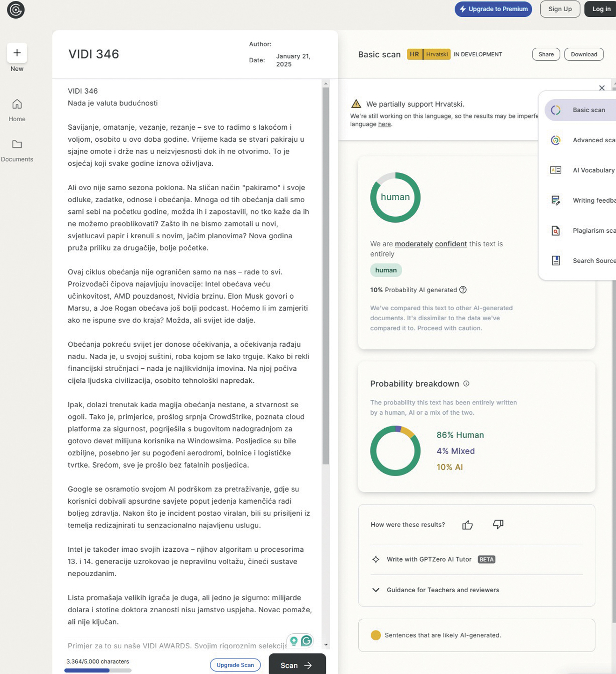Select Plagiarism scan menu item
The width and height of the screenshot is (616, 674).
tap(580, 230)
